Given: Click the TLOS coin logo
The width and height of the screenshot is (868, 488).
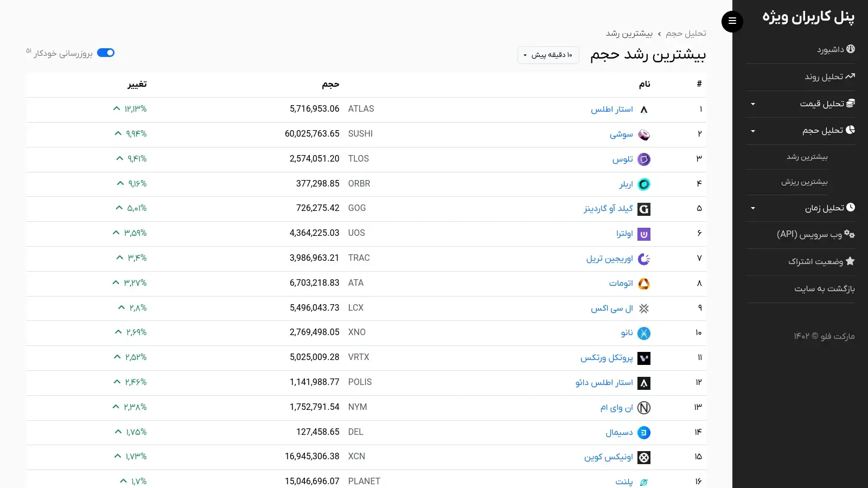Looking at the screenshot, I should pyautogui.click(x=644, y=159).
